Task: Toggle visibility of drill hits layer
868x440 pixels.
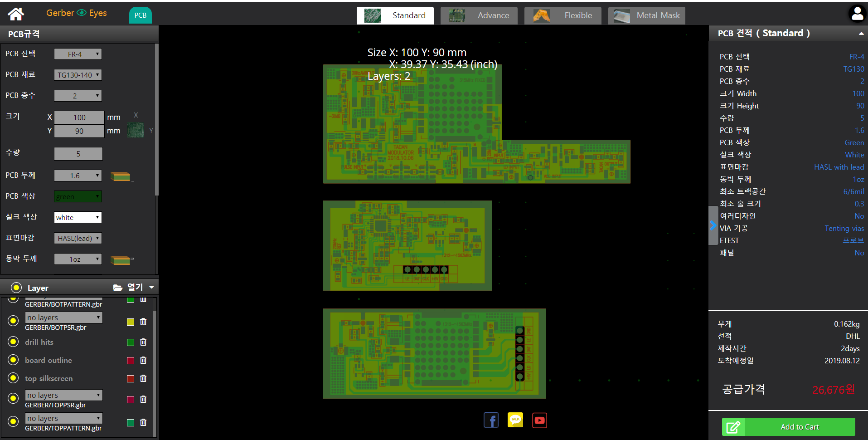Action: (x=14, y=342)
